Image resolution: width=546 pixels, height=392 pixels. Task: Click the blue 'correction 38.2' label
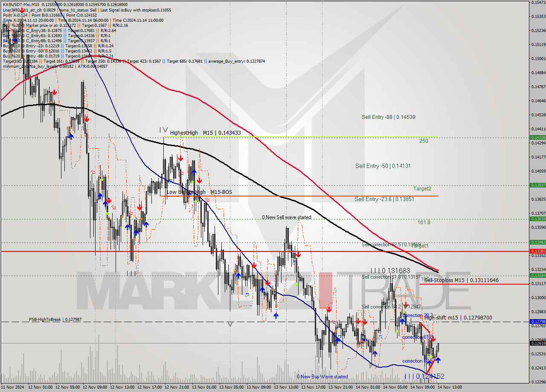coord(418,315)
